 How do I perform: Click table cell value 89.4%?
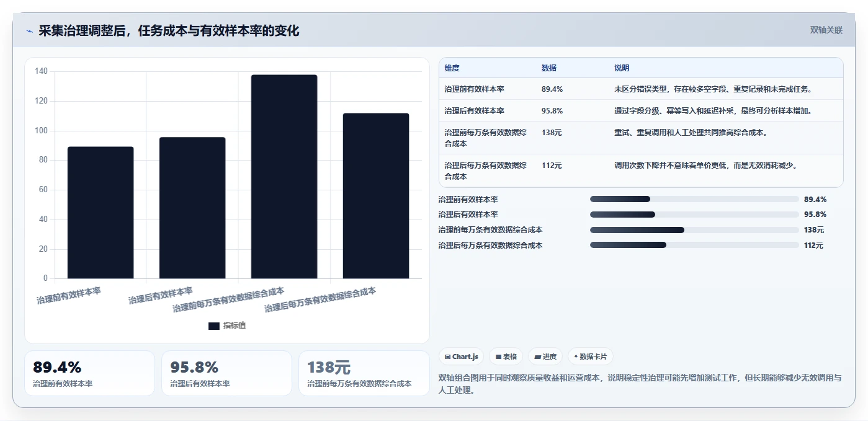point(552,89)
